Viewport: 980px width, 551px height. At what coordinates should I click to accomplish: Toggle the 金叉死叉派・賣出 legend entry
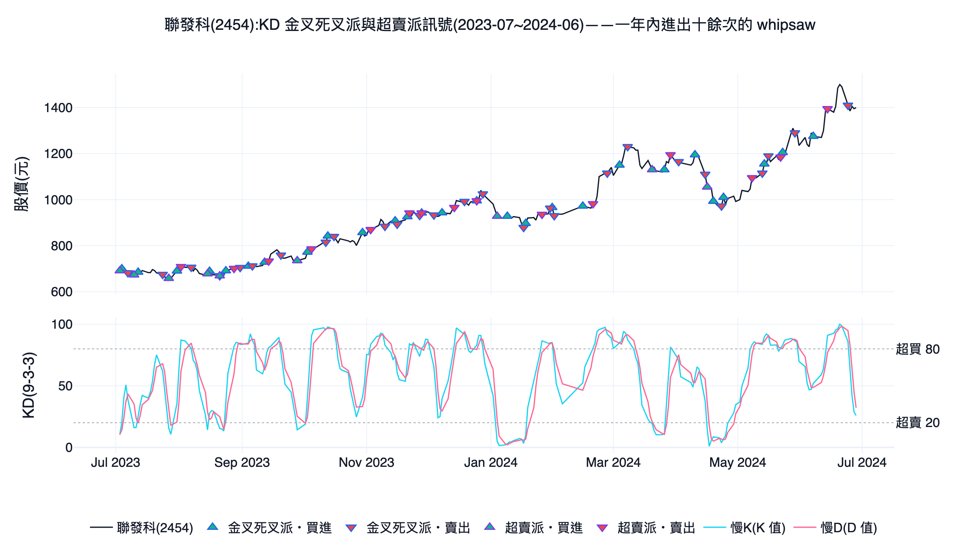pos(408,528)
